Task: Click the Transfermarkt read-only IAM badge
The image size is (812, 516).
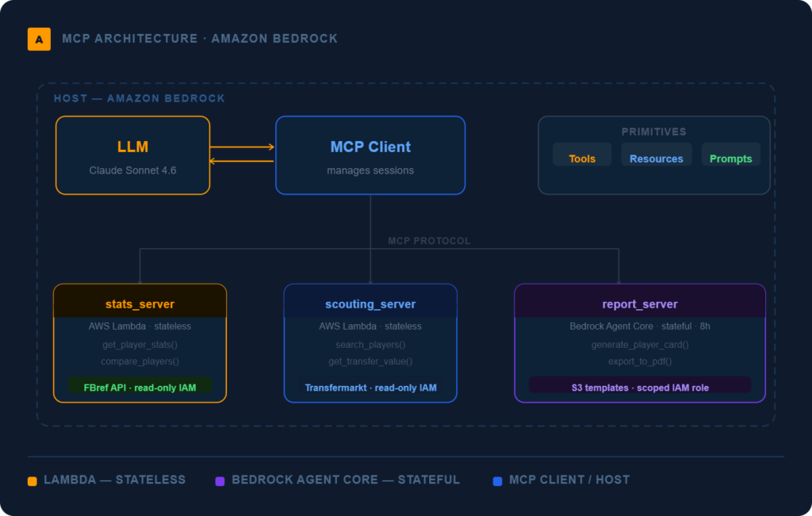Action: (370, 388)
